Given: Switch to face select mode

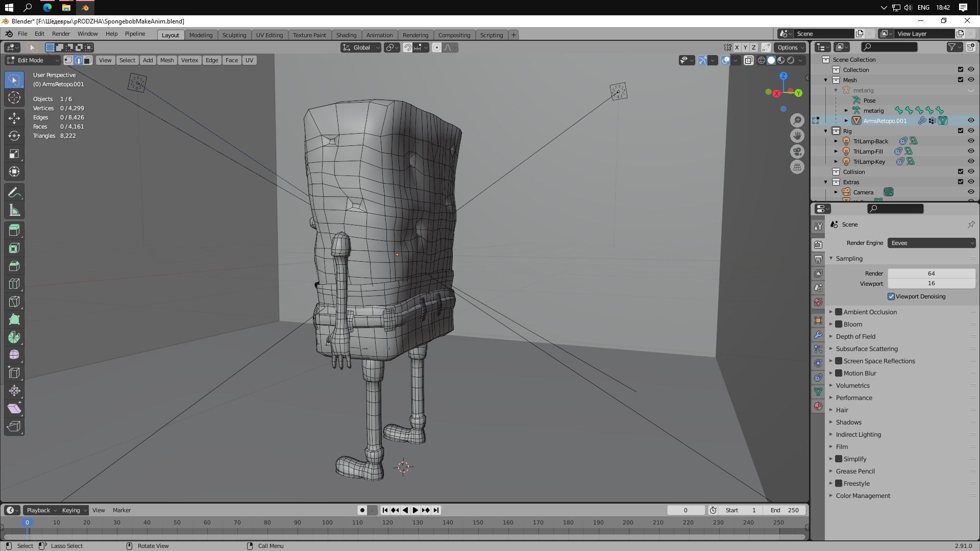Looking at the screenshot, I should tap(87, 60).
